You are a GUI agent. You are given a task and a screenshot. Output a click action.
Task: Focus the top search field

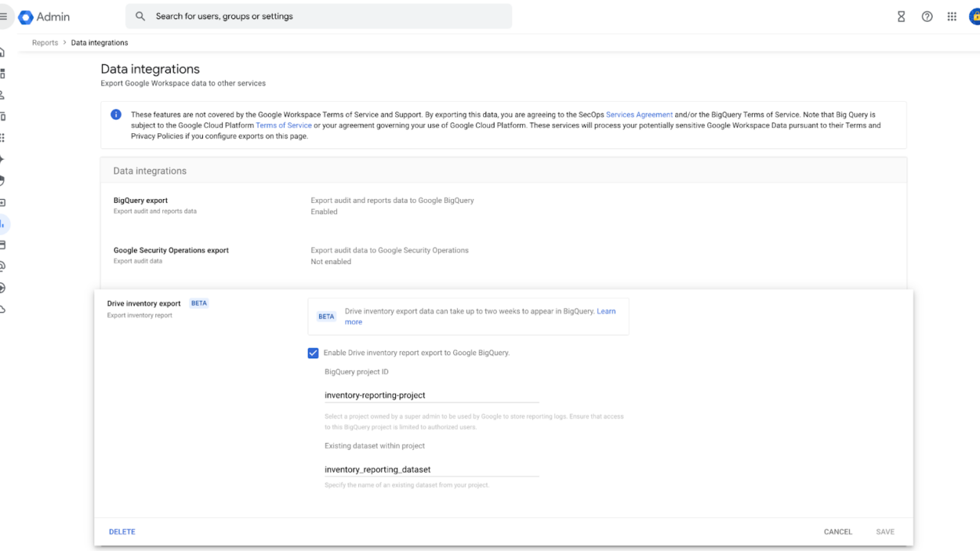point(318,16)
